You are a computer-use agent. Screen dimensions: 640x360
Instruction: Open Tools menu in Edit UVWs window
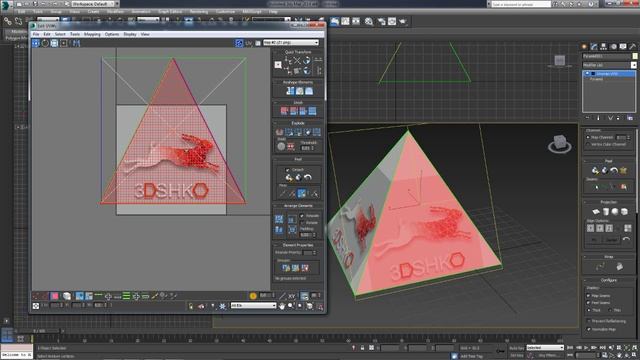75,34
